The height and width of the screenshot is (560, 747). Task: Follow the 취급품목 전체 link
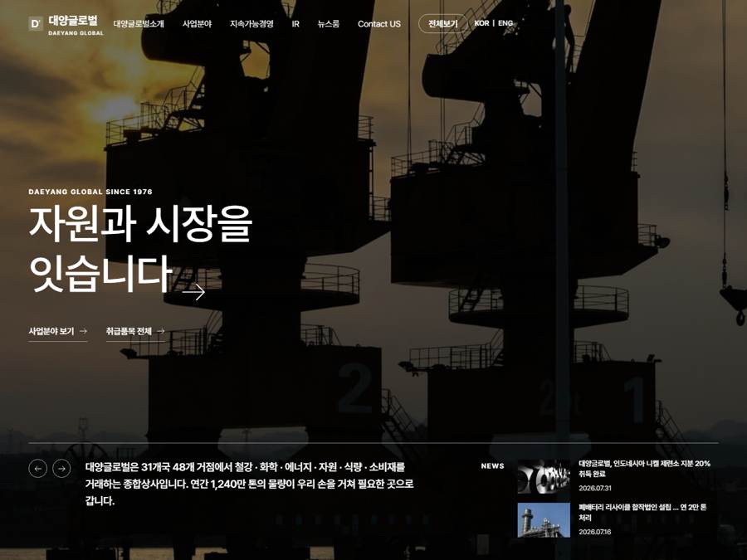tap(135, 331)
